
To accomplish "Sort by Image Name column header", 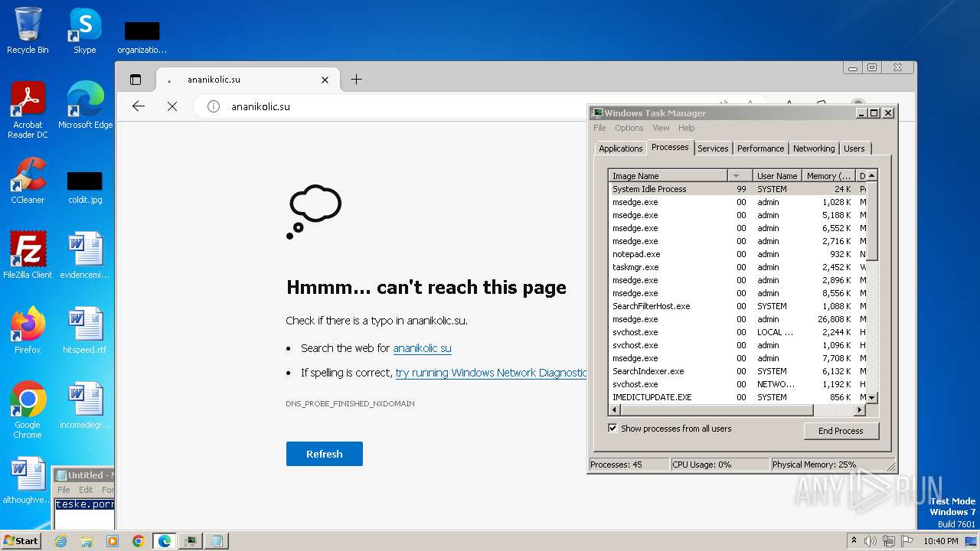I will click(668, 176).
